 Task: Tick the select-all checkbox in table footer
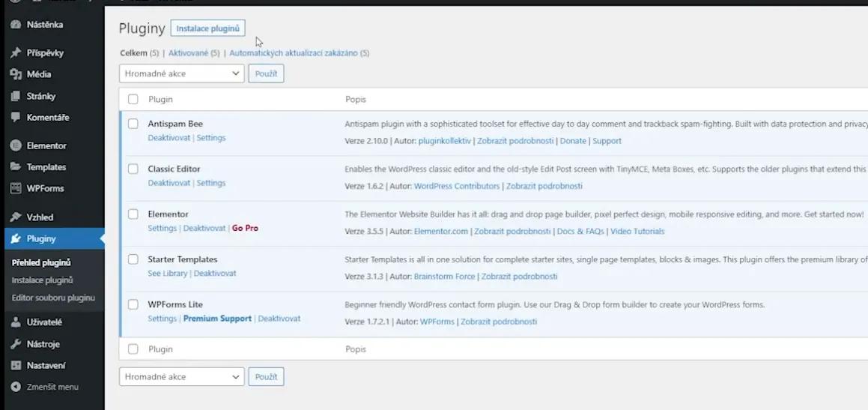[x=133, y=349]
